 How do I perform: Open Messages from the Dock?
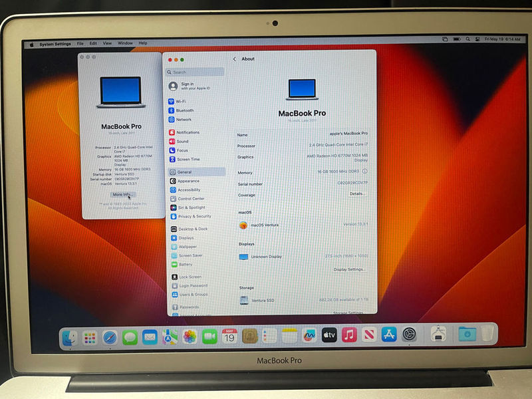(x=130, y=338)
